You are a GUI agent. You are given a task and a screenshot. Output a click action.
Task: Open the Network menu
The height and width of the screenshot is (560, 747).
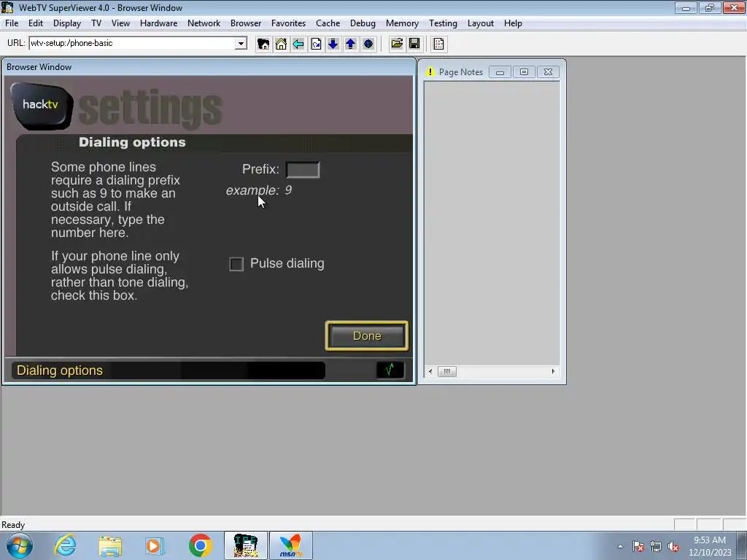pos(204,23)
